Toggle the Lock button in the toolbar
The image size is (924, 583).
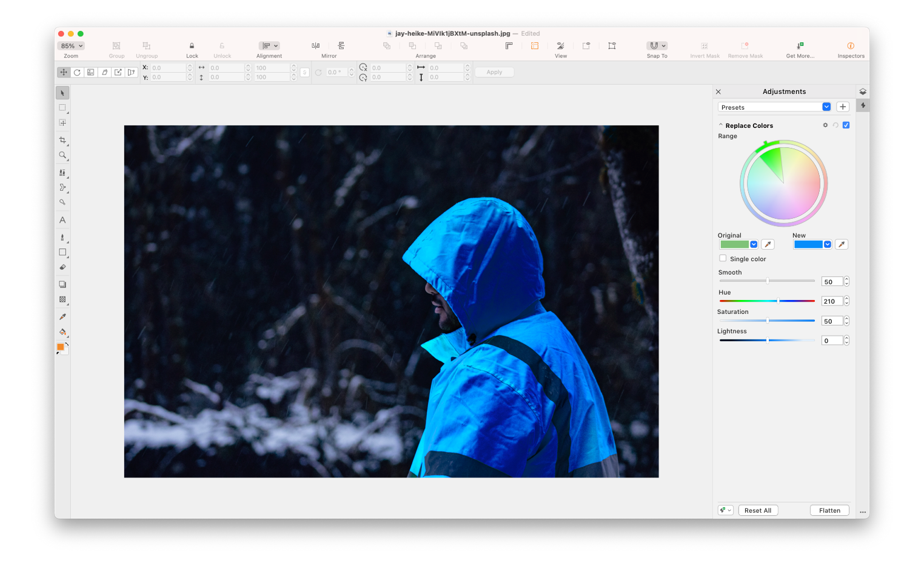pyautogui.click(x=192, y=48)
